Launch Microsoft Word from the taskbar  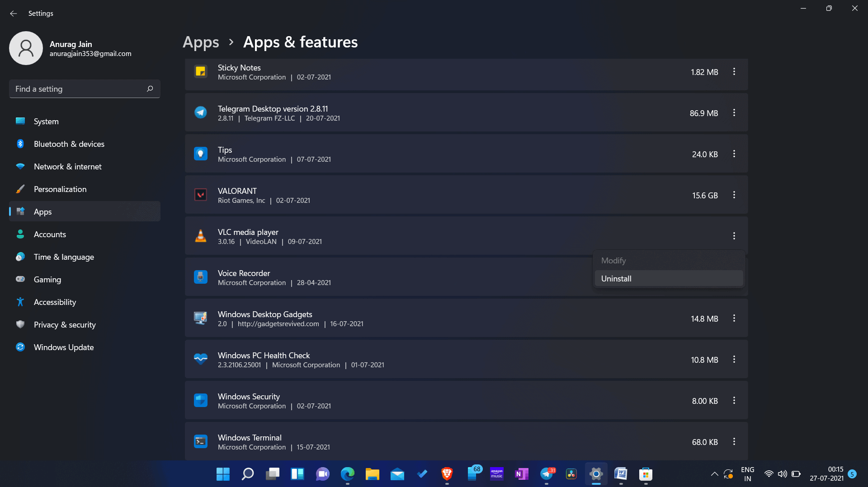(620, 474)
